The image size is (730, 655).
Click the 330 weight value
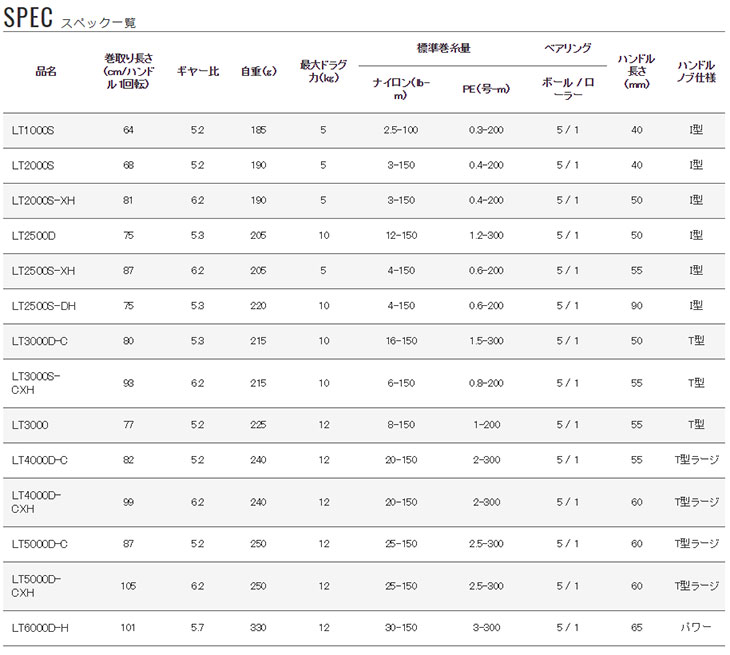tap(259, 628)
